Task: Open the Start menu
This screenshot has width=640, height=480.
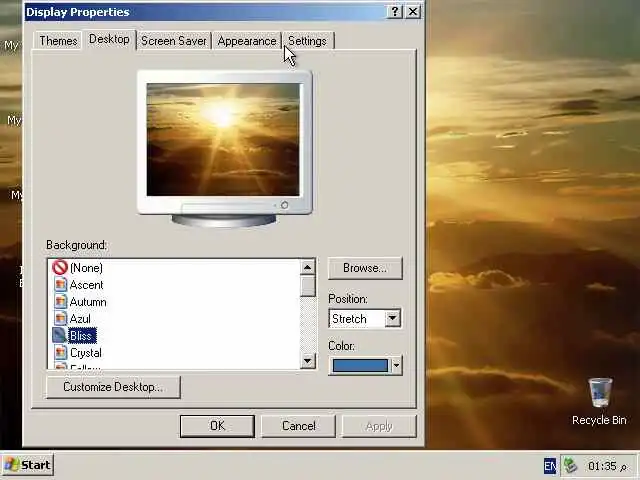Action: [x=27, y=465]
